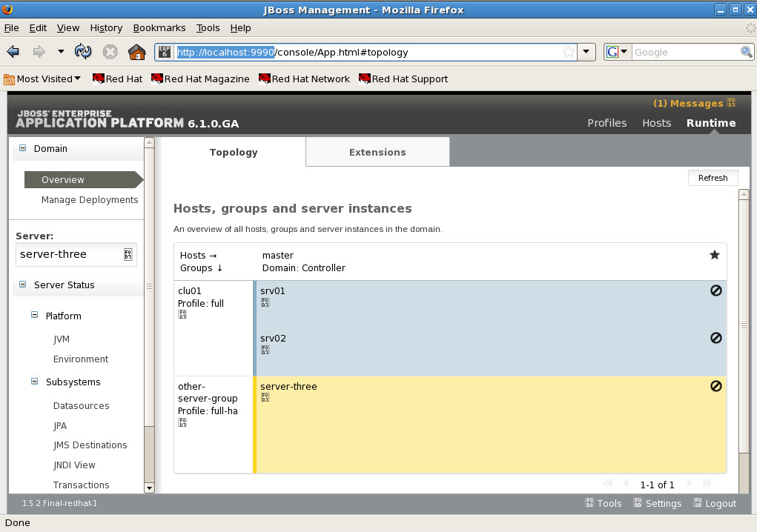Open the Red Hat Magazine bookmark
757x532 pixels.
pyautogui.click(x=200, y=79)
